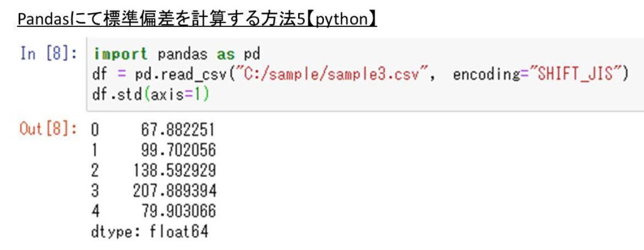The height and width of the screenshot is (250, 644).
Task: Click the import keyword in code
Action: 120,54
